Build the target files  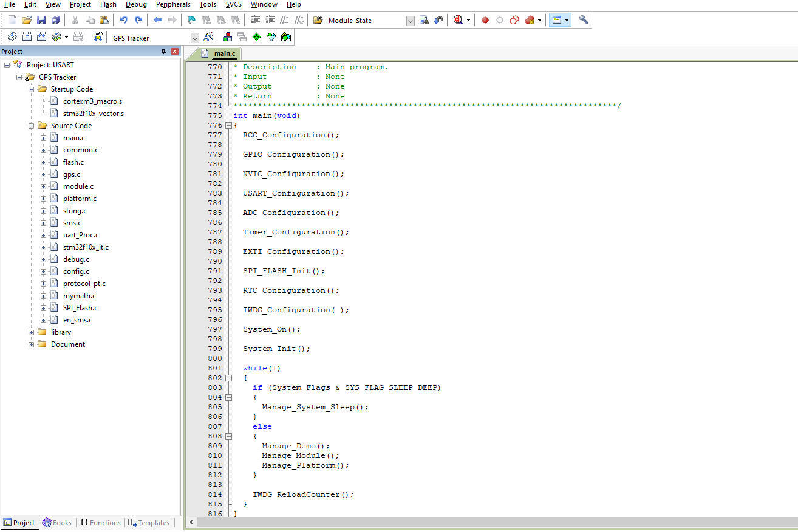pyautogui.click(x=27, y=37)
